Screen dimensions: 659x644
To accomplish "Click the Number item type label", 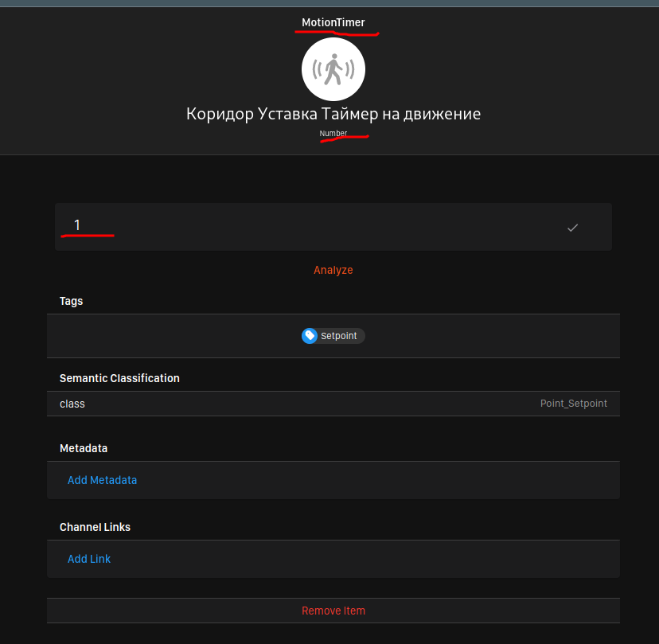I will coord(333,133).
